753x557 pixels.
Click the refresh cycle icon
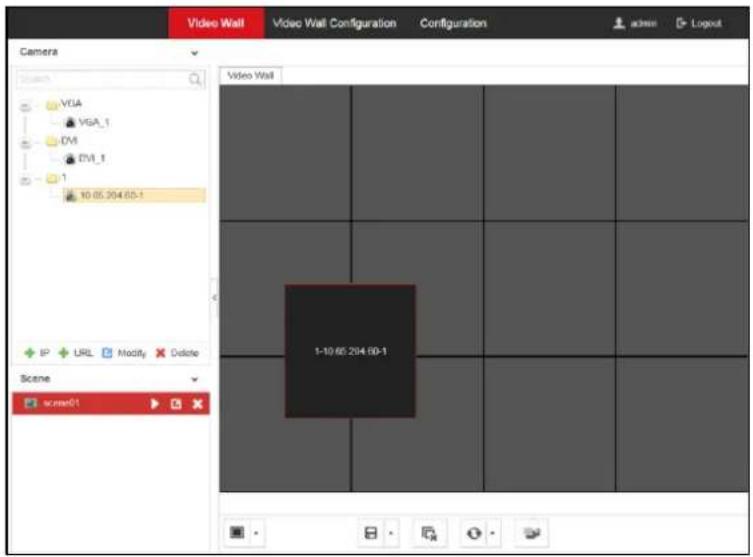click(x=474, y=533)
